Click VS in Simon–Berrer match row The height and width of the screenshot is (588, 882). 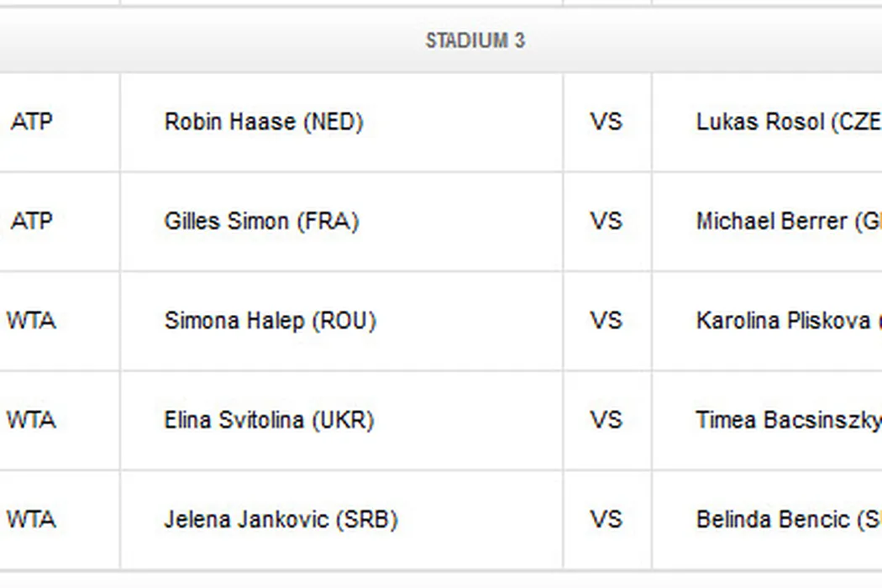(x=606, y=221)
